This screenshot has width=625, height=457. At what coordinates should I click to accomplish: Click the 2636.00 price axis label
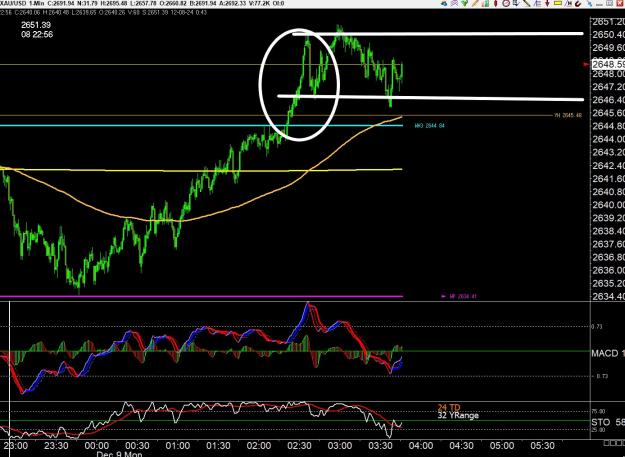pos(608,270)
